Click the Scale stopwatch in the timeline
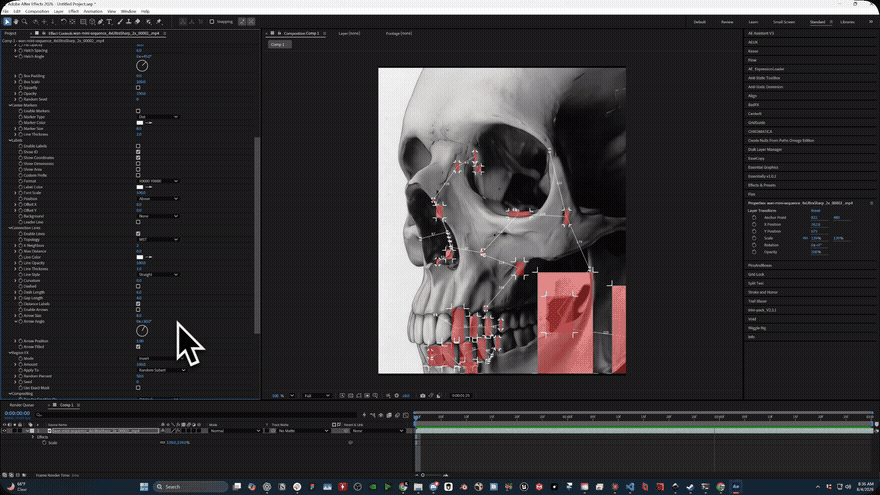This screenshot has height=495, width=880. point(44,443)
